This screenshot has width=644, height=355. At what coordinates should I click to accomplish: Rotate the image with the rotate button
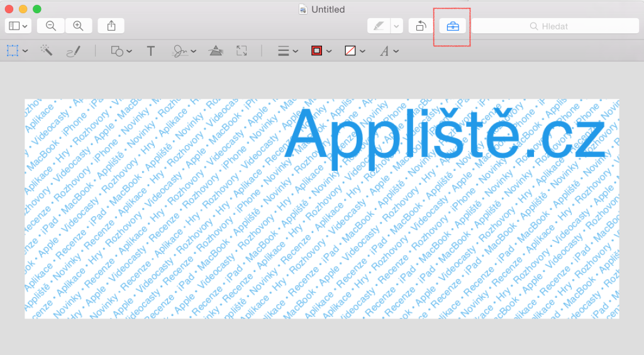pyautogui.click(x=421, y=26)
